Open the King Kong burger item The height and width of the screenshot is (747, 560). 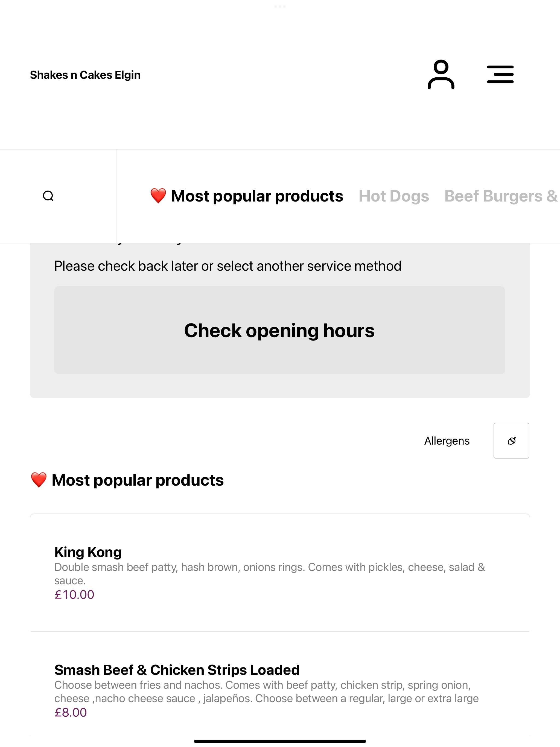click(280, 573)
